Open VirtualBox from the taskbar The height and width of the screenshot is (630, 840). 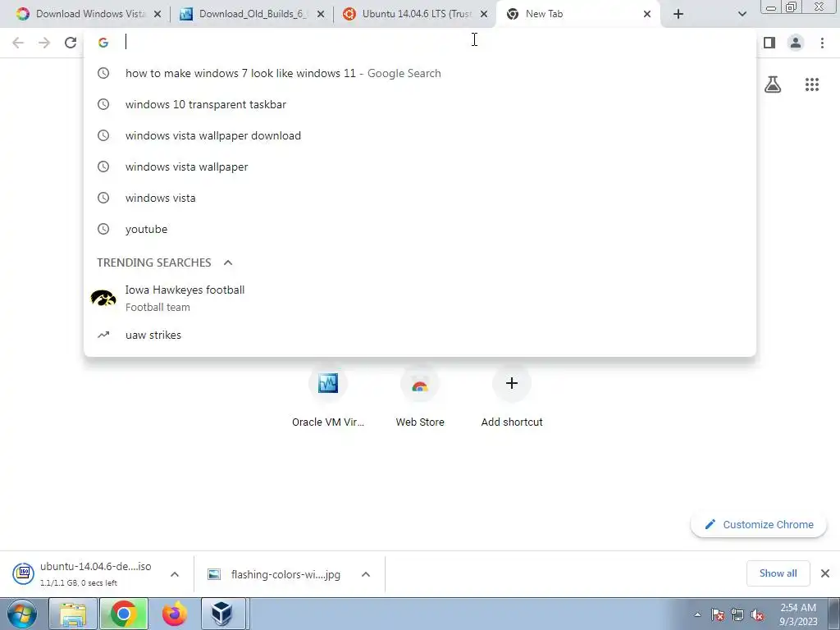coord(221,614)
